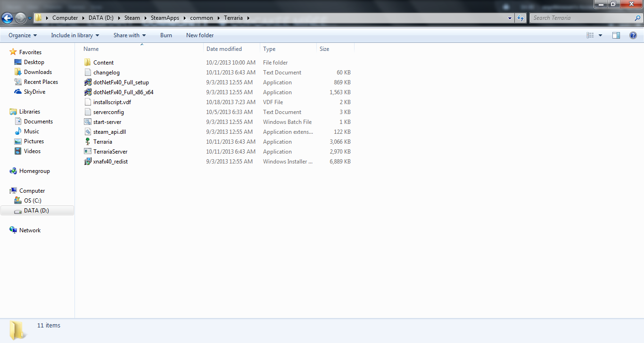
Task: Open the Include in library menu
Action: [75, 35]
